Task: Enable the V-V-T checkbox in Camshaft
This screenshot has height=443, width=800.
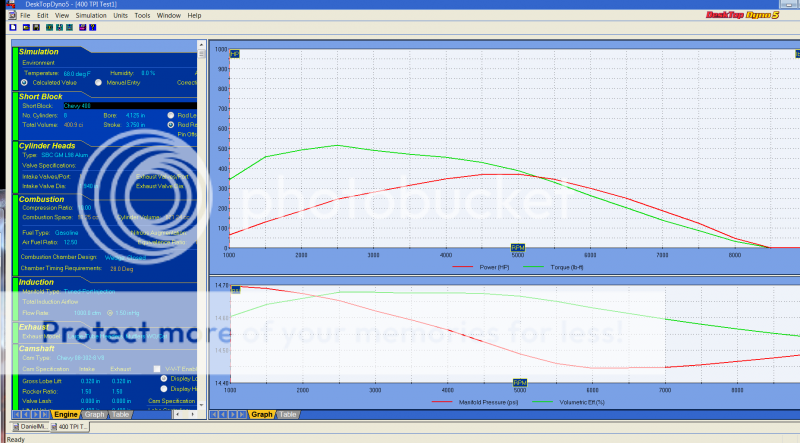Action: click(x=156, y=368)
